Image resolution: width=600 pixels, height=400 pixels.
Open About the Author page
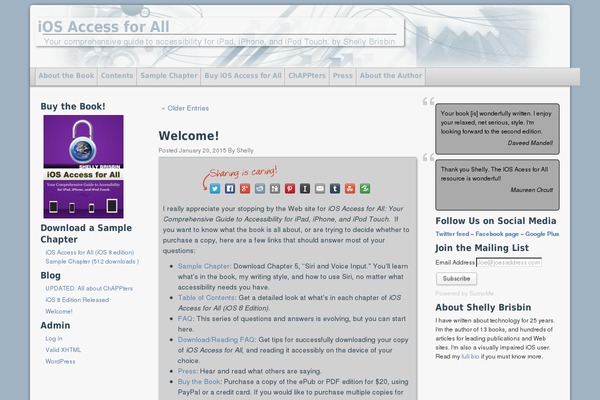pos(391,76)
